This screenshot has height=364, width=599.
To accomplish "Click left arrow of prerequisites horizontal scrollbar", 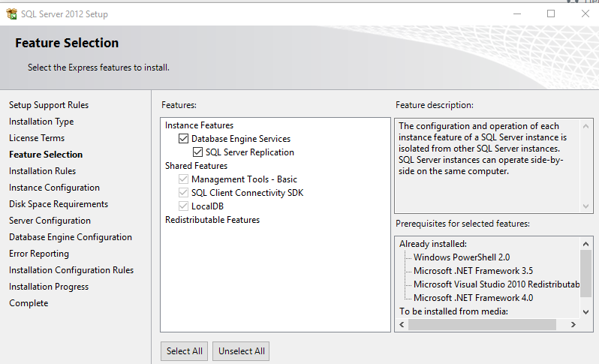I will click(x=401, y=325).
